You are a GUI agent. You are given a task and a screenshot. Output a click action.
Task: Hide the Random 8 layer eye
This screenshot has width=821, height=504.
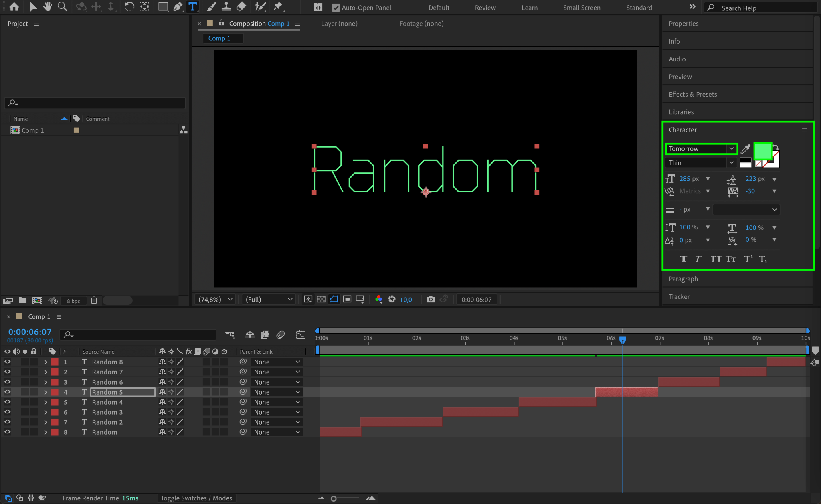coord(7,362)
